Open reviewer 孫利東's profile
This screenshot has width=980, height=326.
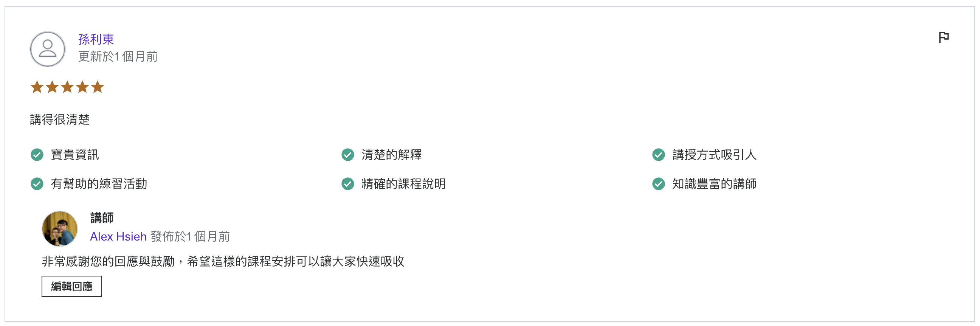pos(96,39)
